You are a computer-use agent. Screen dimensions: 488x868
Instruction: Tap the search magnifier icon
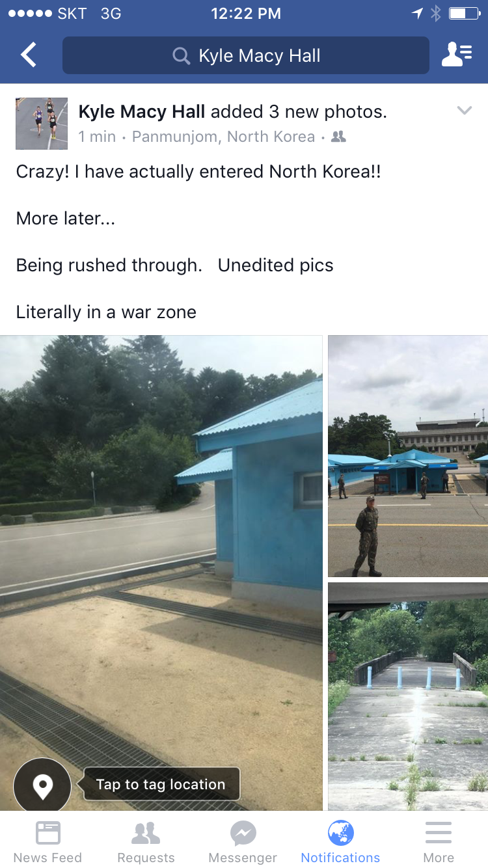[x=181, y=56]
